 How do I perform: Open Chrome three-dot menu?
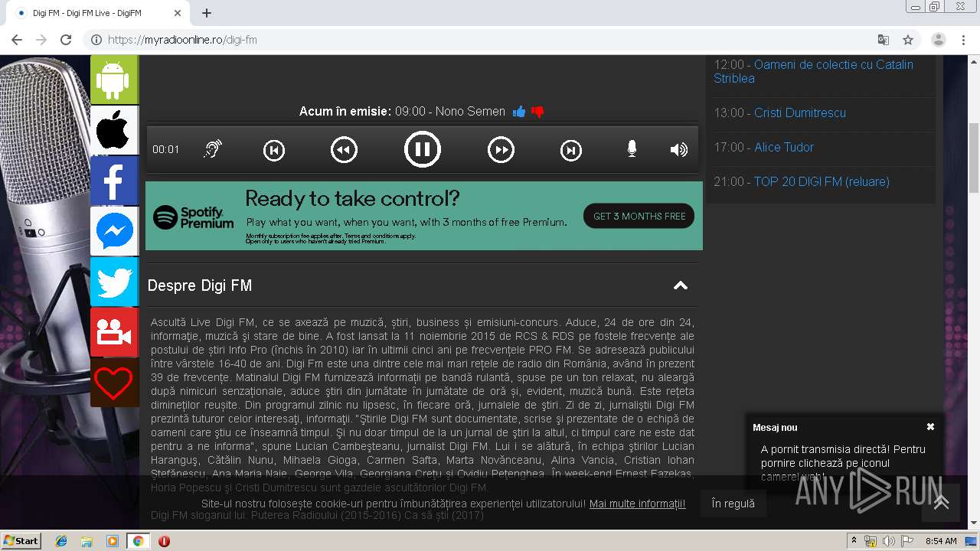point(964,40)
